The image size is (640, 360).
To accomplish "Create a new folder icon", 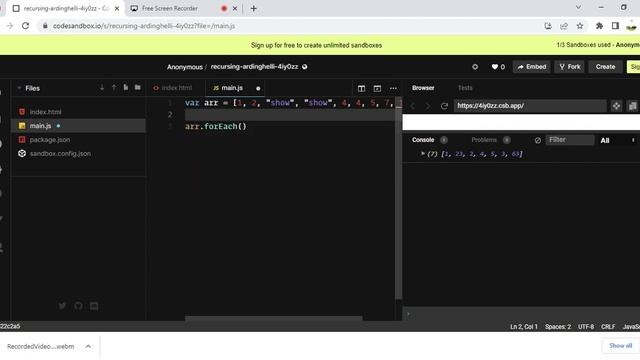I will pos(138,87).
